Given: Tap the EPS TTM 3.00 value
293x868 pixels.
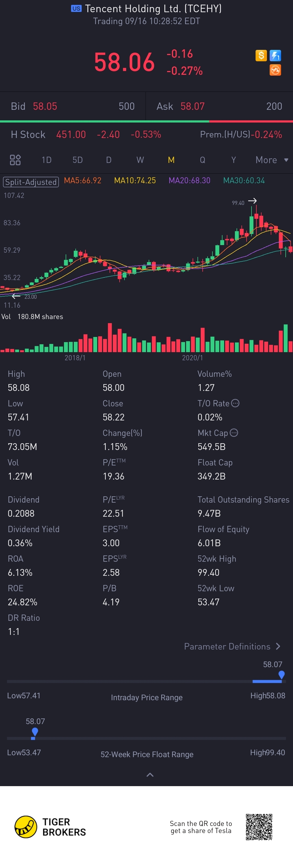Looking at the screenshot, I should coord(111,543).
